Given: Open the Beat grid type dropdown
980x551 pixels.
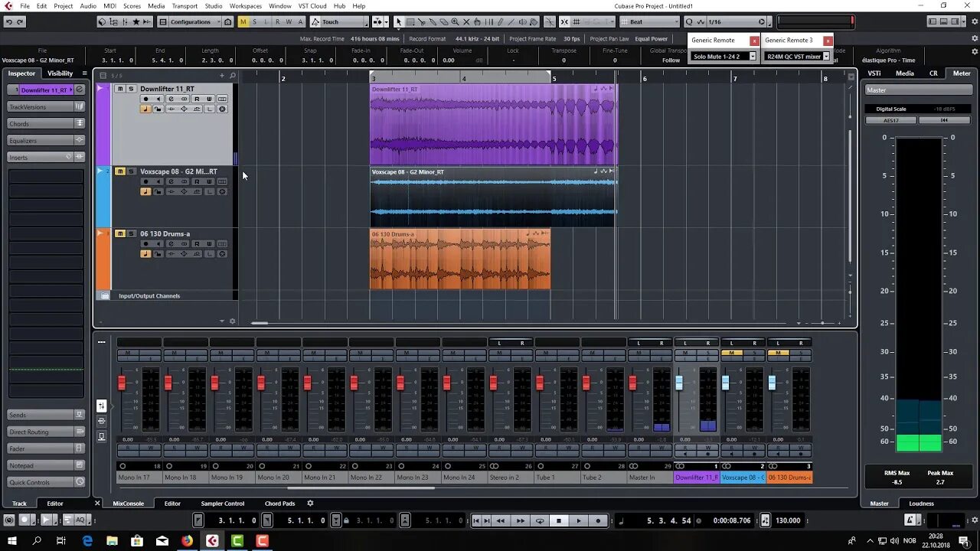Looking at the screenshot, I should (649, 22).
